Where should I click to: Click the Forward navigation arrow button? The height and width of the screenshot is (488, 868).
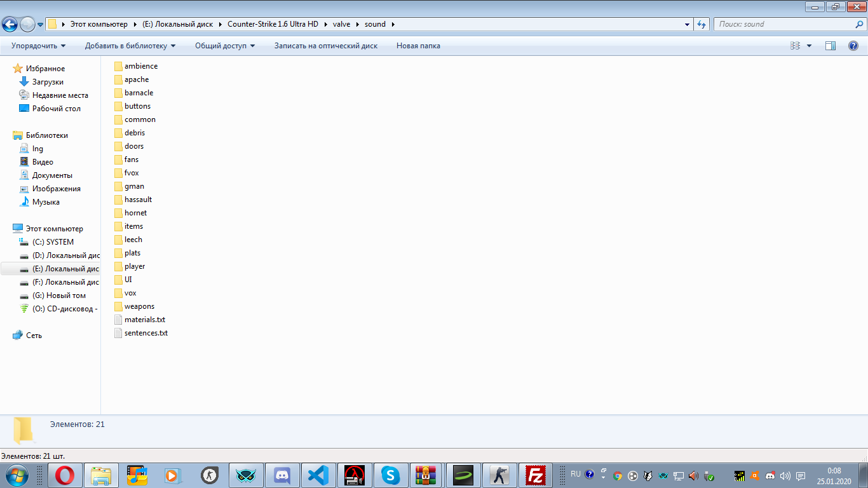(27, 24)
